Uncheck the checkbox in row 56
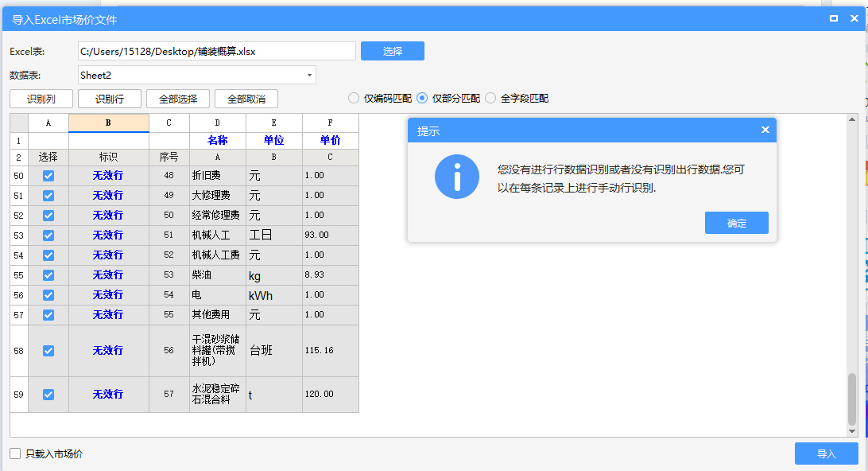Viewport: 868px width, 471px height. [48, 295]
